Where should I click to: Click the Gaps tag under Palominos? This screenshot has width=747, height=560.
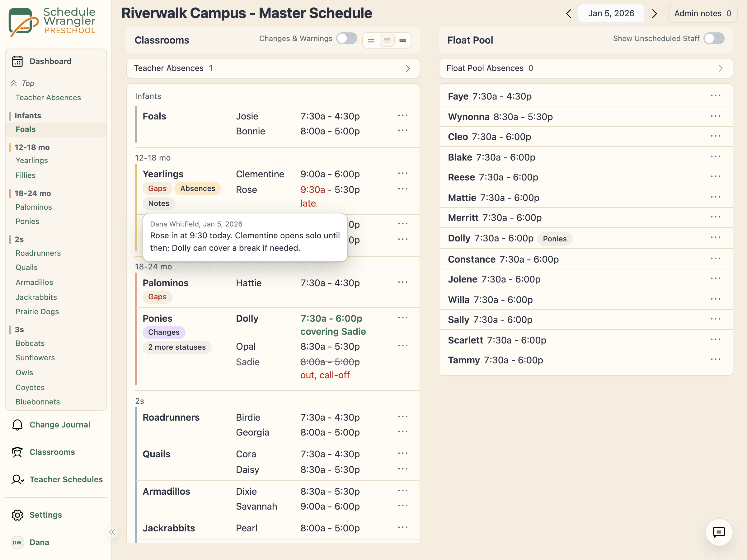click(157, 297)
